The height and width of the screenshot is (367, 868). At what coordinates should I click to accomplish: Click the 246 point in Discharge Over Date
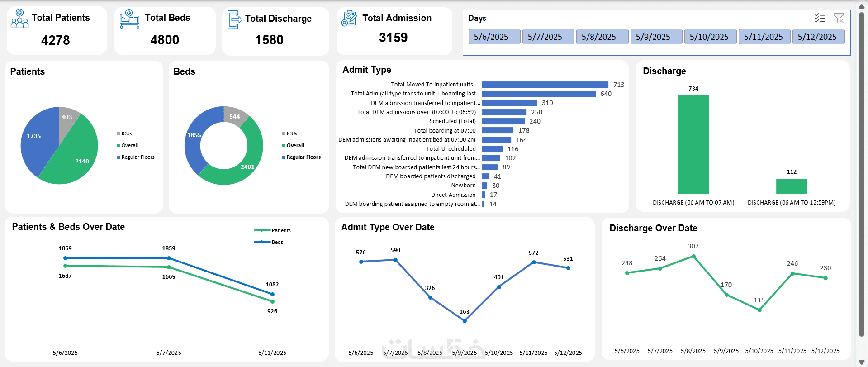pos(792,273)
